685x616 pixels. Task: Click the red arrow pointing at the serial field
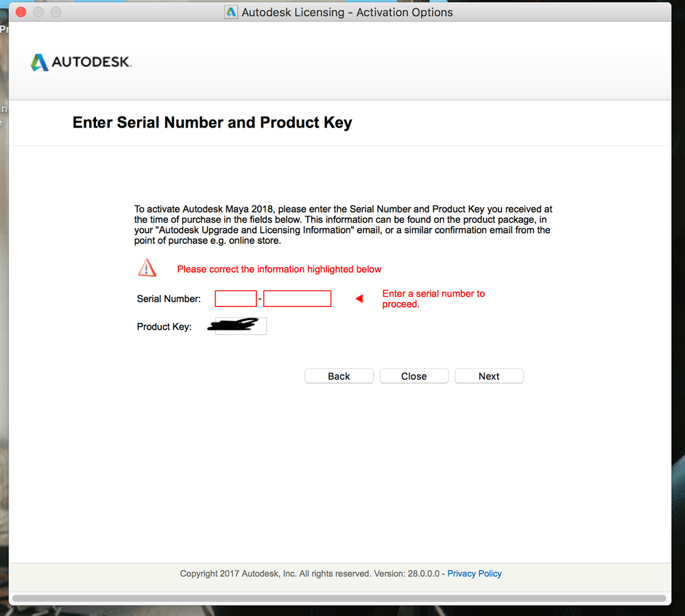pyautogui.click(x=359, y=299)
